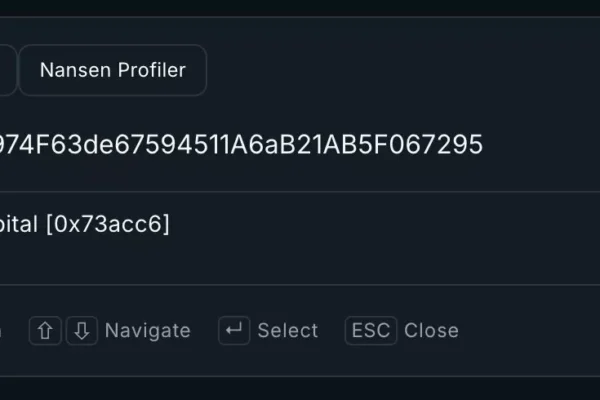Click the dark backdrop below the footer
600x400 pixels.
click(x=300, y=389)
